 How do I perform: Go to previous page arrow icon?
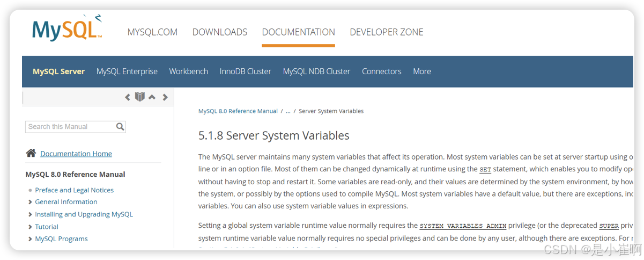(x=128, y=97)
